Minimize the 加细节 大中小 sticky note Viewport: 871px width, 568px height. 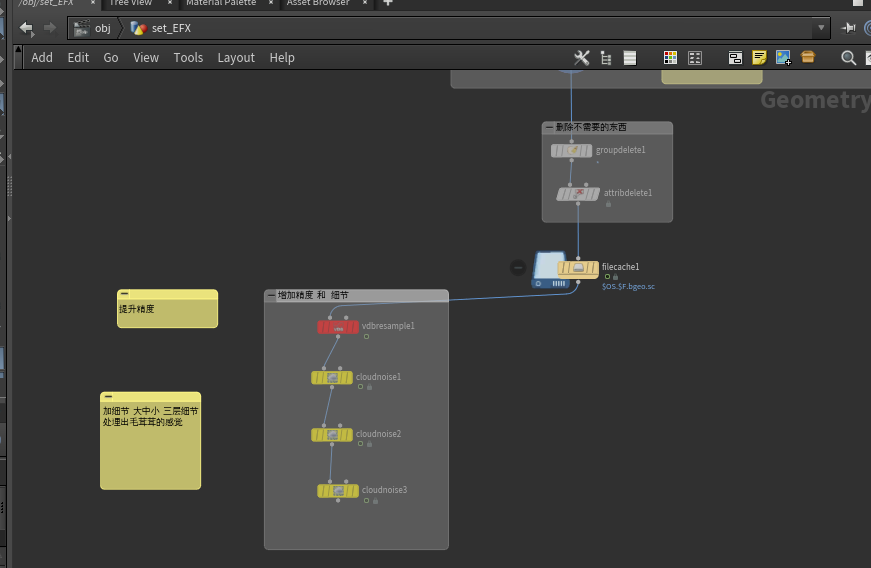point(108,396)
